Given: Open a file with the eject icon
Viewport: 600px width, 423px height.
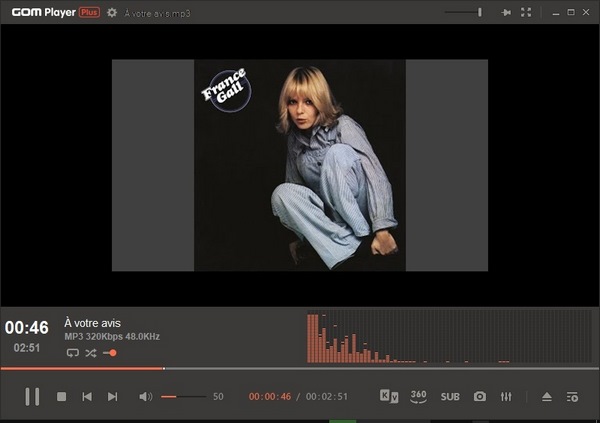Looking at the screenshot, I should (547, 397).
